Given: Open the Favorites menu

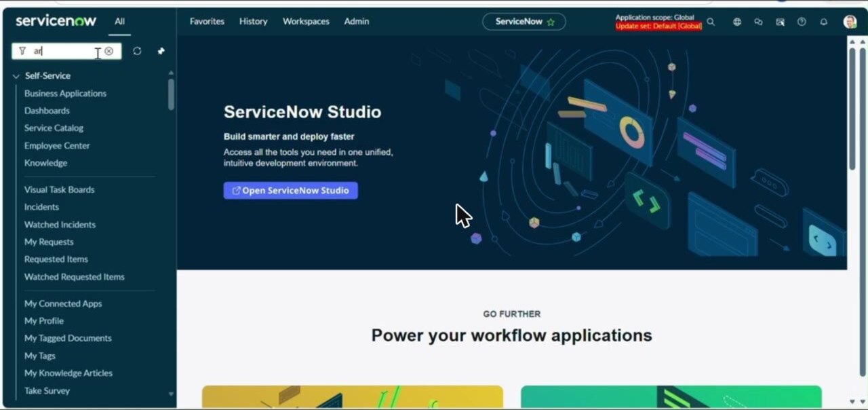Looking at the screenshot, I should [x=207, y=22].
